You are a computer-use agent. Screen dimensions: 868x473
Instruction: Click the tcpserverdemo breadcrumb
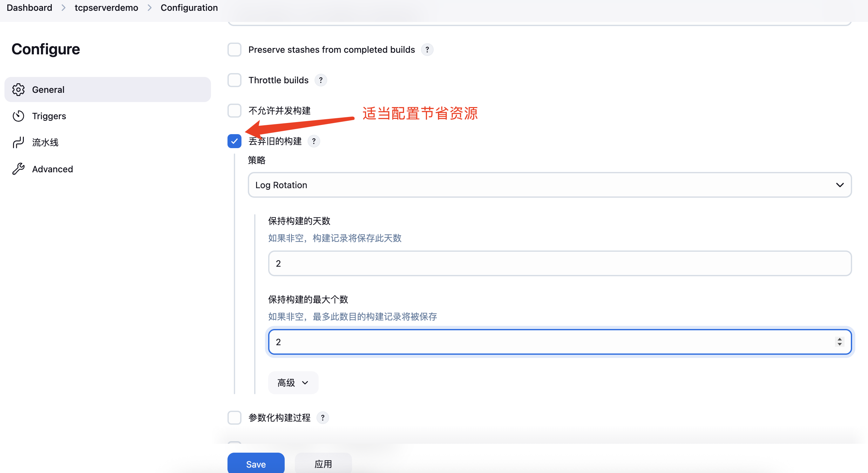pyautogui.click(x=106, y=7)
